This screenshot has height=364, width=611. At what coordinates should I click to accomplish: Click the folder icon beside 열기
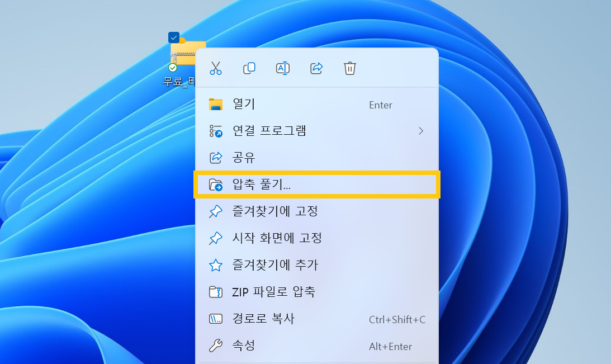coord(215,105)
